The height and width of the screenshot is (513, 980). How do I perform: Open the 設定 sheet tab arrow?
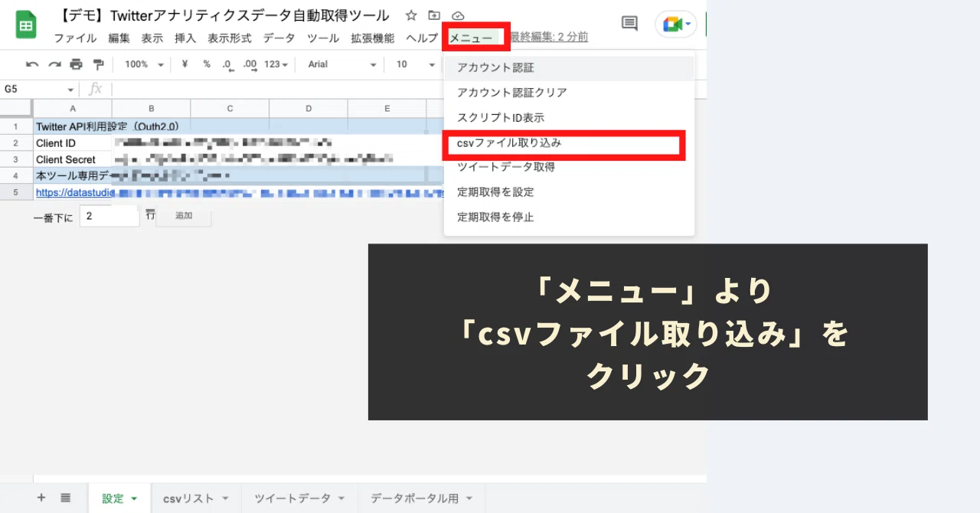pos(135,498)
